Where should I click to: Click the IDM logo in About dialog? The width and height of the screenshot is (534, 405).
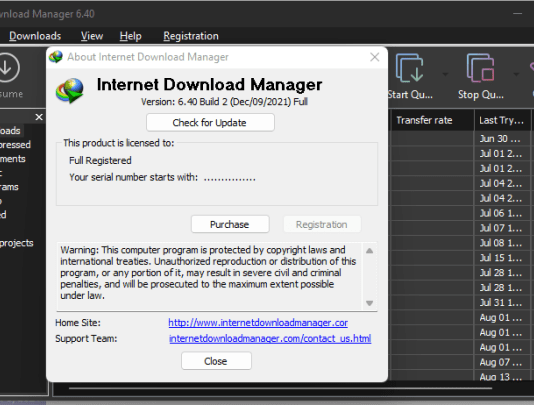point(70,91)
